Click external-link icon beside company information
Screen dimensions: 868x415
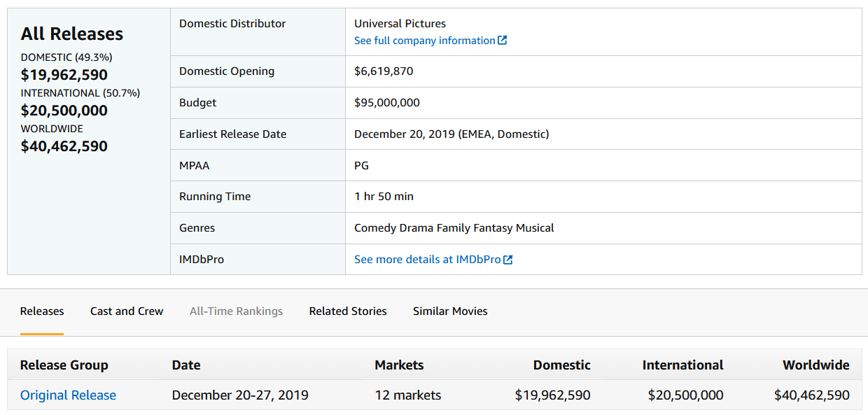[x=502, y=41]
